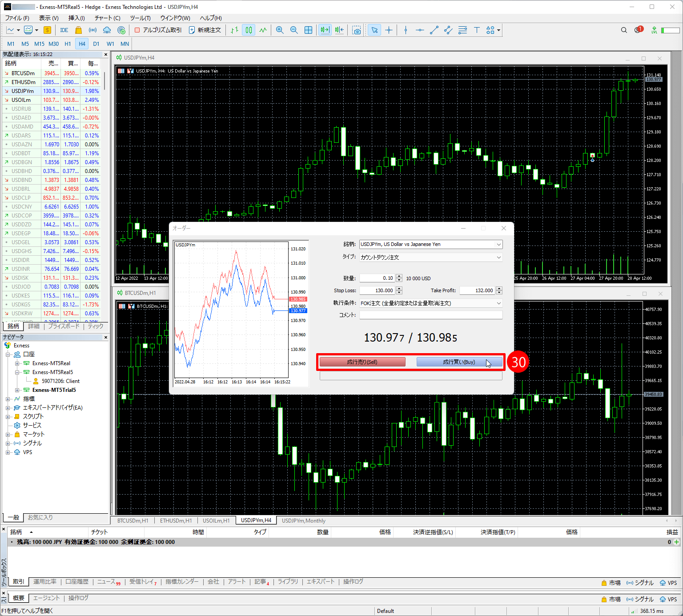Expand the Exness-MT5Real account tree node

pos(17,363)
